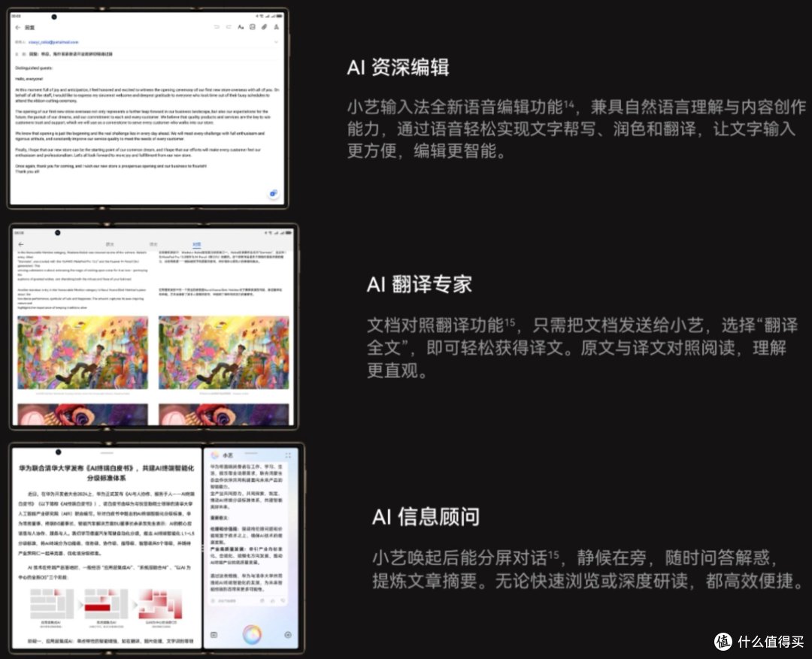
Task: Open the Aa text formatting tool
Action: click(241, 27)
